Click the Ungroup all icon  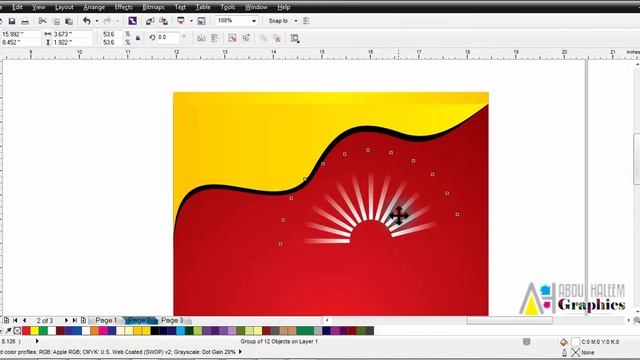pos(246,38)
